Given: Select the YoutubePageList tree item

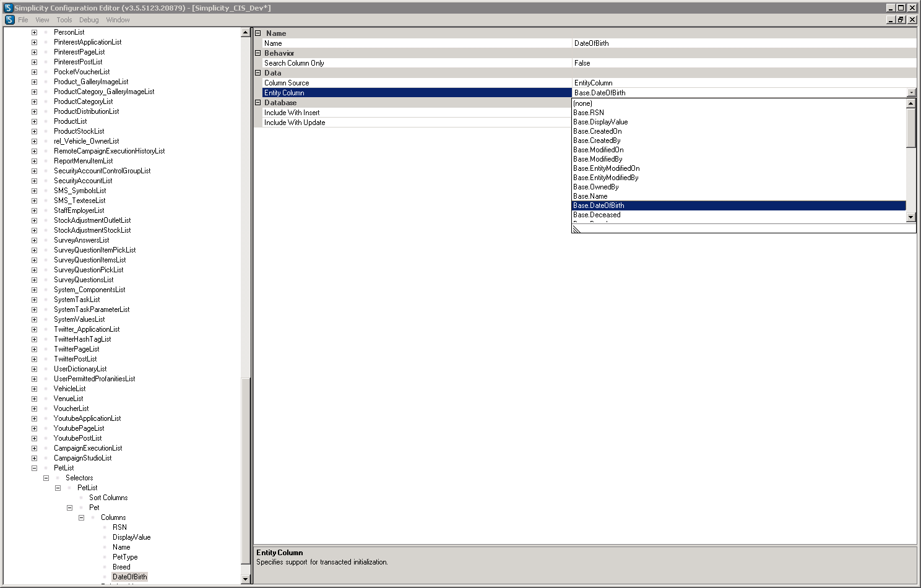Looking at the screenshot, I should coord(79,428).
